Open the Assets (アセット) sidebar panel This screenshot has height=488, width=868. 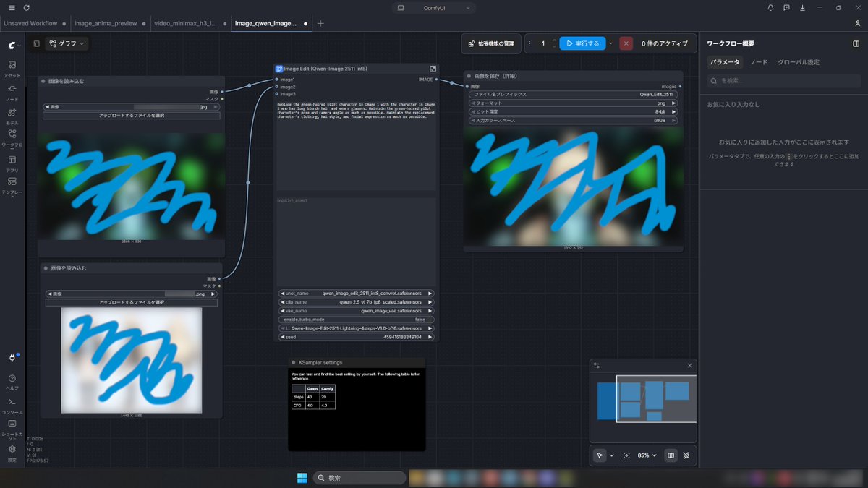(12, 69)
